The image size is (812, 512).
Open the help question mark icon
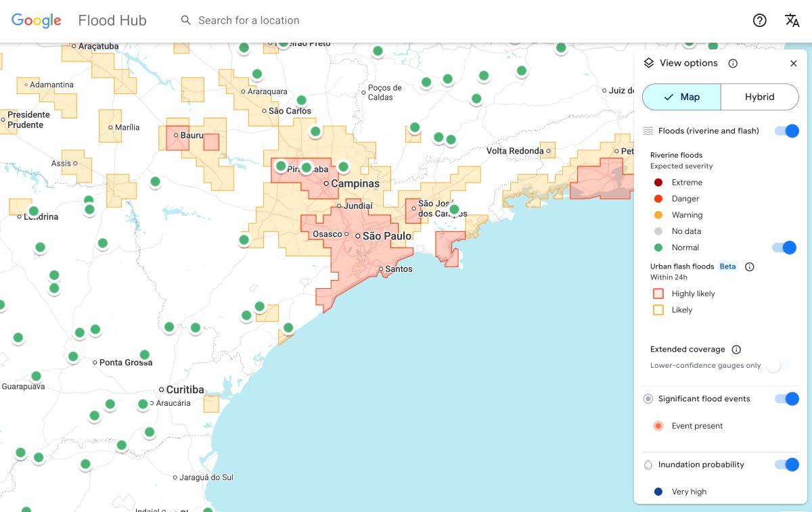(x=760, y=20)
